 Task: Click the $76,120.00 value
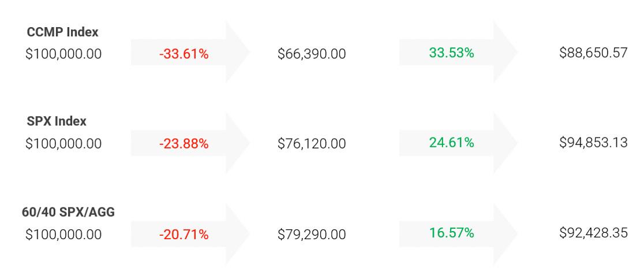(x=312, y=144)
